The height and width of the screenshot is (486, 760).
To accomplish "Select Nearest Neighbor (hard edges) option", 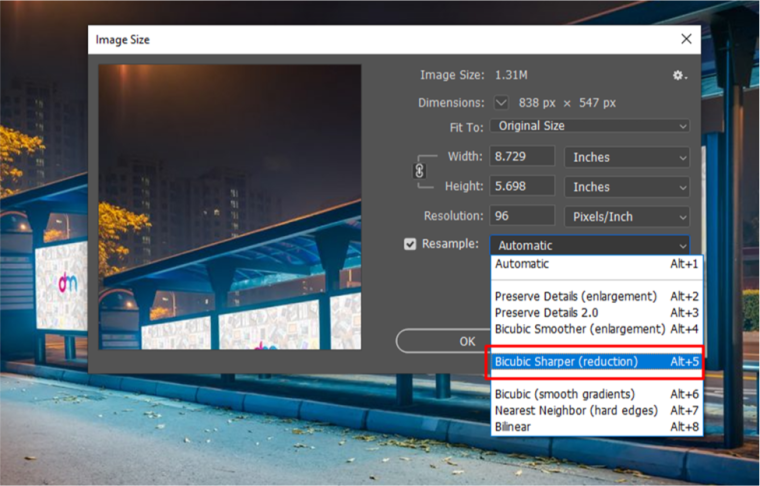I will pyautogui.click(x=597, y=410).
